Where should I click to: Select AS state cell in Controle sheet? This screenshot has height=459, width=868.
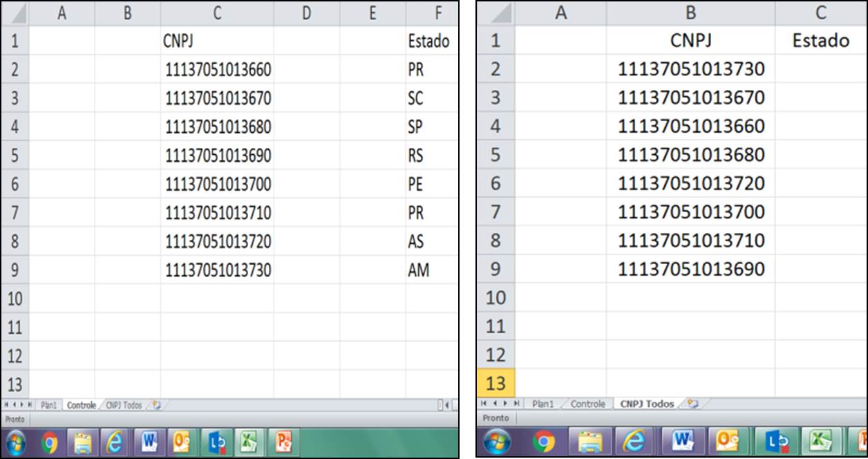pyautogui.click(x=432, y=241)
